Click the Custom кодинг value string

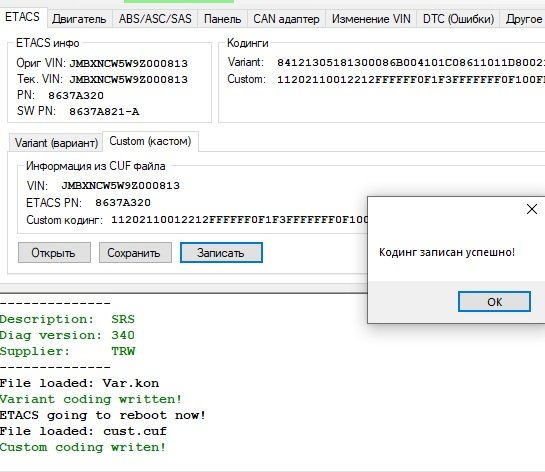239,220
